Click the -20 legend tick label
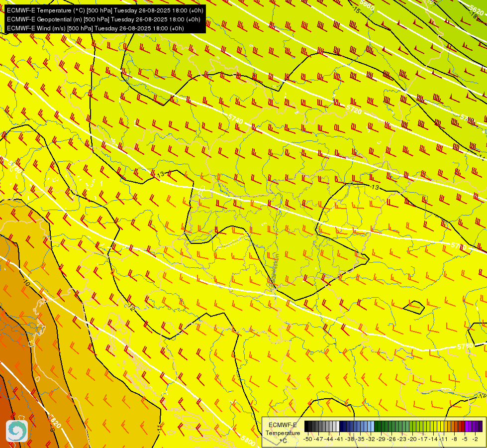Viewport: 487px width, 448px height. 412,439
